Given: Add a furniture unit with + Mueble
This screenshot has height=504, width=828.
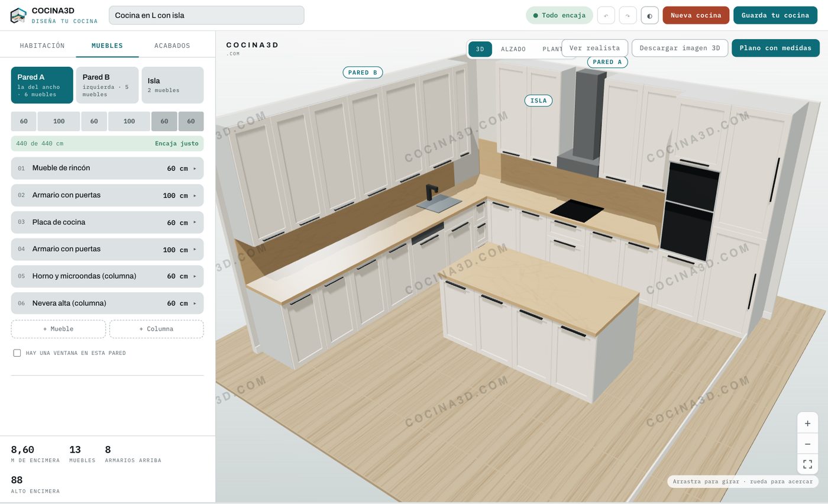Looking at the screenshot, I should 59,329.
